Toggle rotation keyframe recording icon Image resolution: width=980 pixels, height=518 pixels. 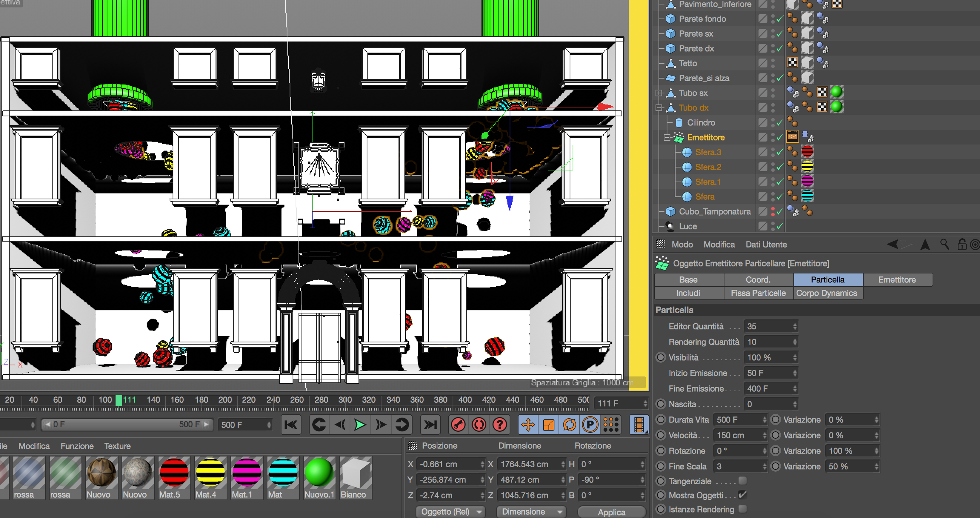569,424
